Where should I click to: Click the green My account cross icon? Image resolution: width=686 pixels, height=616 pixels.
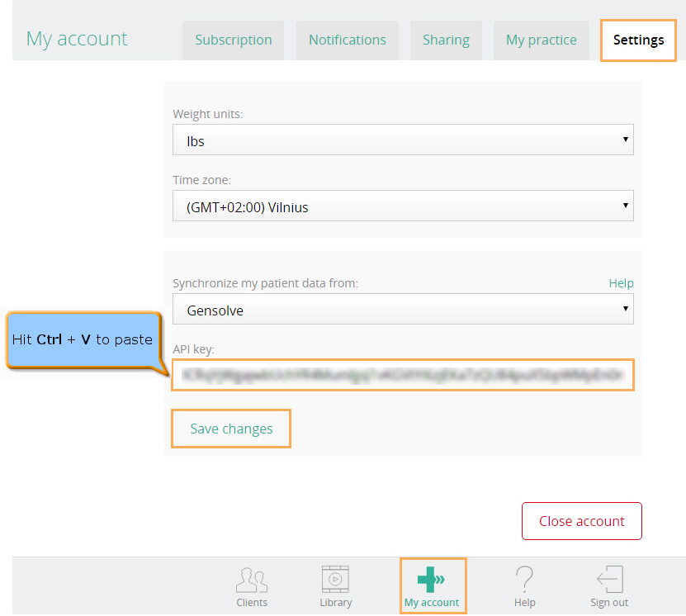(x=432, y=580)
